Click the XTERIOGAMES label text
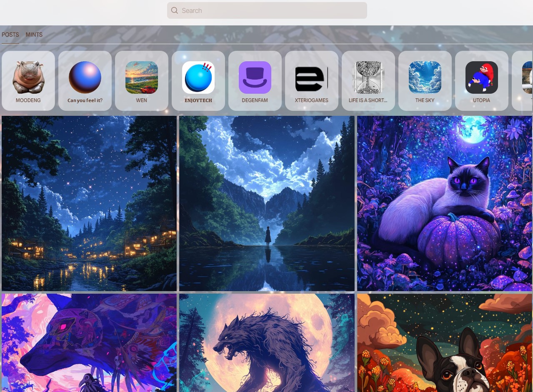 [x=312, y=100]
